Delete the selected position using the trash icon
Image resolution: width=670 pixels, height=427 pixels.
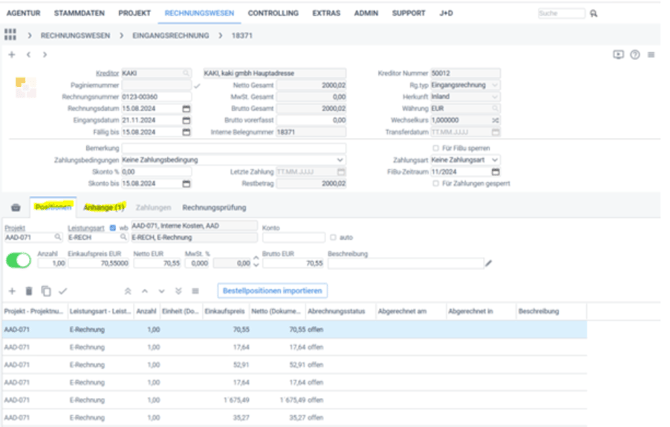(29, 290)
